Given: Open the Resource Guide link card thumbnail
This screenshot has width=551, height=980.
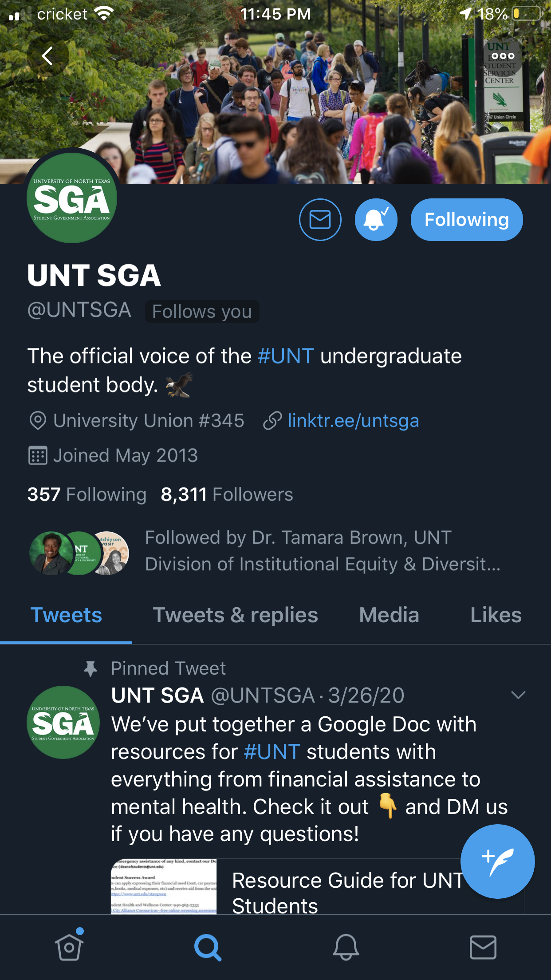Looking at the screenshot, I should 164,886.
